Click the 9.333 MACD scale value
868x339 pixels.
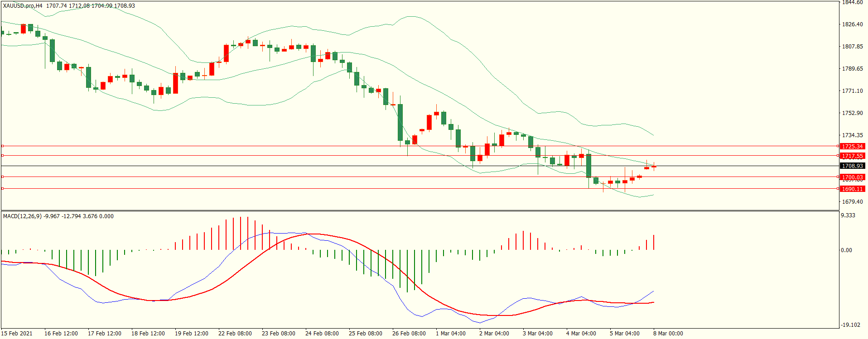tap(848, 215)
